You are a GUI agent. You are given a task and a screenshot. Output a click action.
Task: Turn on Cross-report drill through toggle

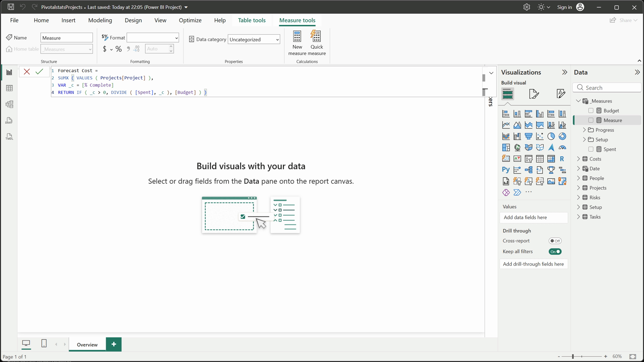click(555, 241)
